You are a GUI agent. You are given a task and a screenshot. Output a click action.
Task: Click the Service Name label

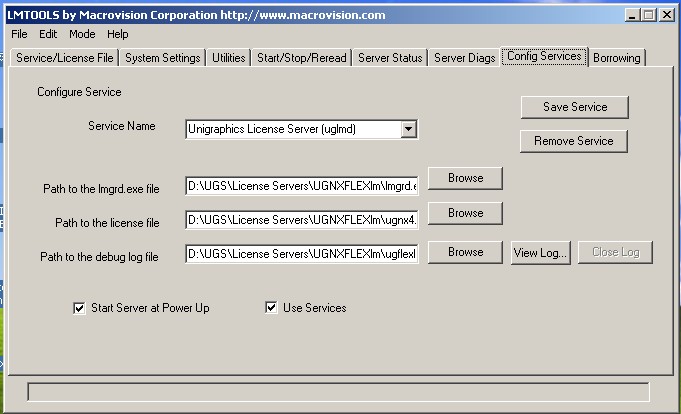click(122, 126)
